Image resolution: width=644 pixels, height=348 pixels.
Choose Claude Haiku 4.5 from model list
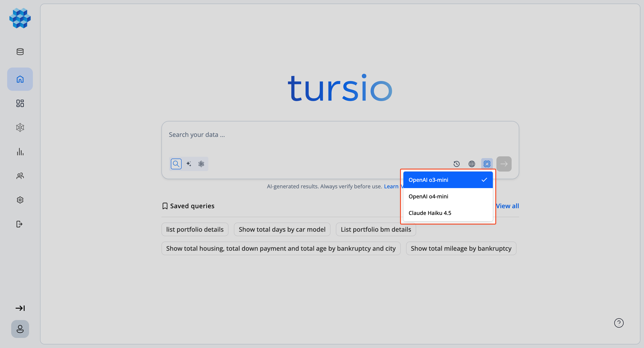pyautogui.click(x=448, y=213)
